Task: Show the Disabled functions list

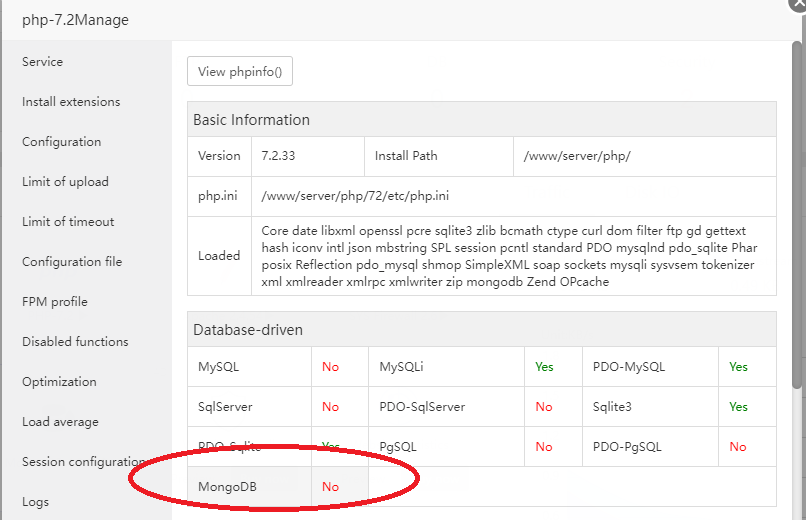Action: point(76,342)
